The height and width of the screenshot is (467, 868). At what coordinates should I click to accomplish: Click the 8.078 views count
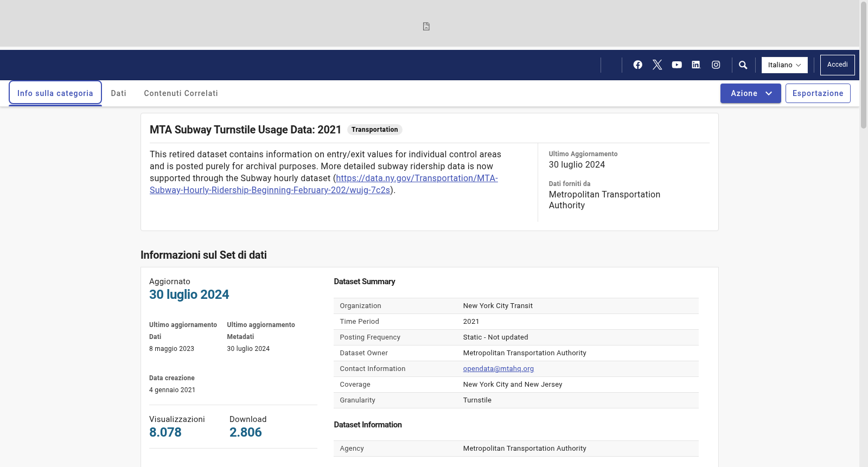click(165, 432)
